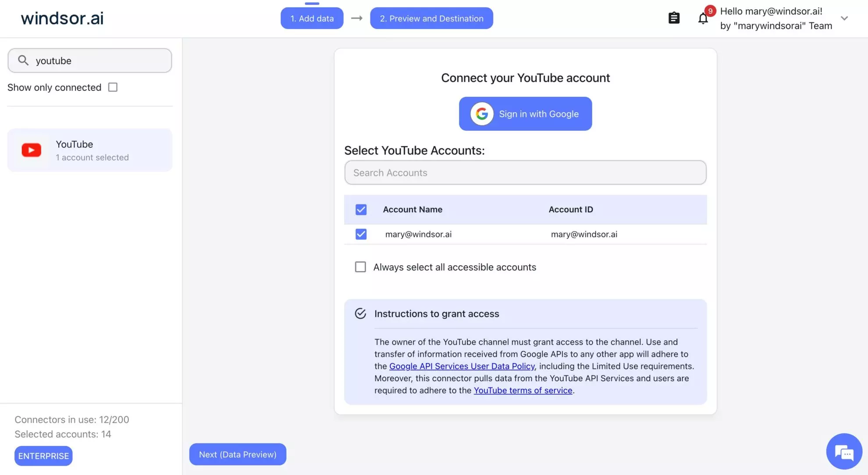The image size is (868, 475).
Task: Click the Next (Data Preview) button
Action: click(x=238, y=454)
